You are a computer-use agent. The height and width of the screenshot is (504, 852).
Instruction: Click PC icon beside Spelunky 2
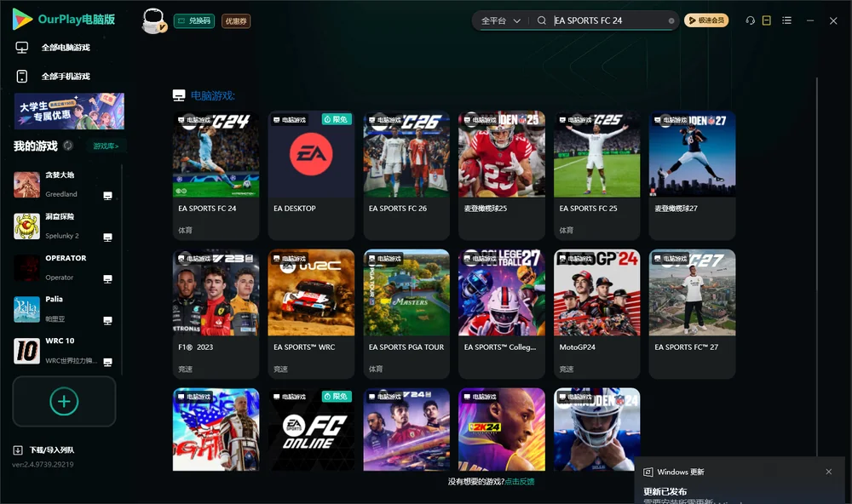(x=107, y=237)
